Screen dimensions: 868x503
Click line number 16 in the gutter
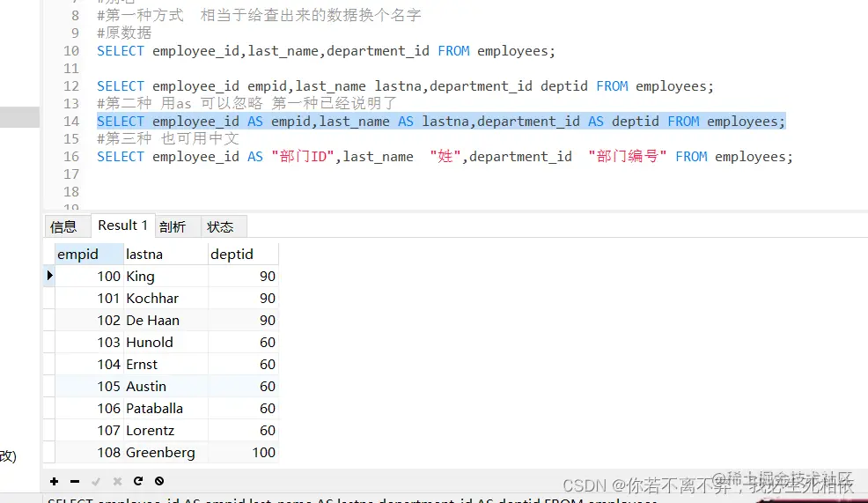click(x=71, y=157)
